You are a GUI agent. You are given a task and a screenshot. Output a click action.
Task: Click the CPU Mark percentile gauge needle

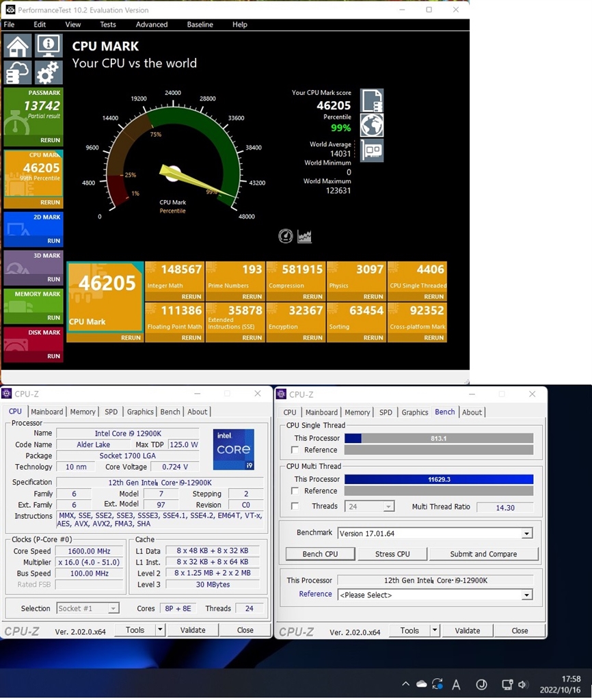tap(196, 182)
